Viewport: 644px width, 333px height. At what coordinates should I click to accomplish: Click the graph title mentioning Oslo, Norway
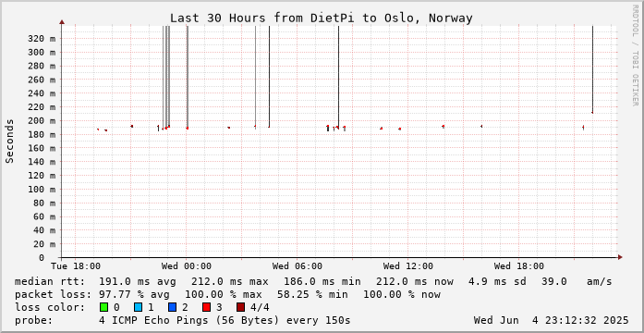322,18
